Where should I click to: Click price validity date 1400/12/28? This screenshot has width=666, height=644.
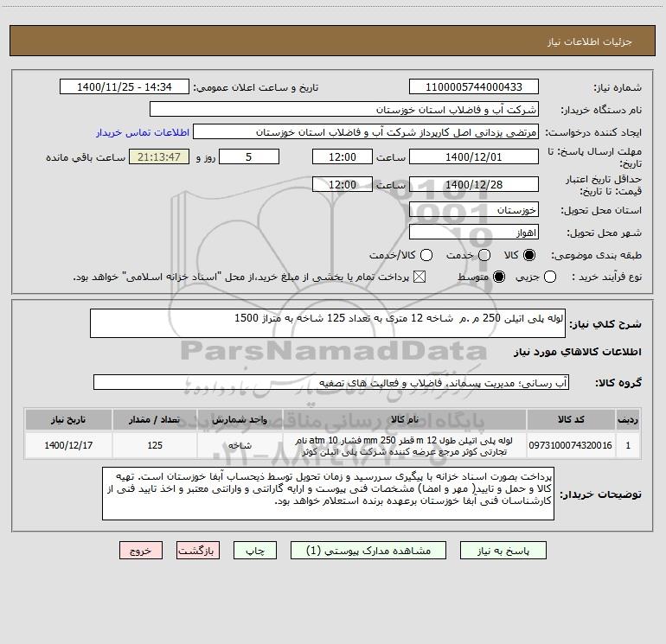474,184
